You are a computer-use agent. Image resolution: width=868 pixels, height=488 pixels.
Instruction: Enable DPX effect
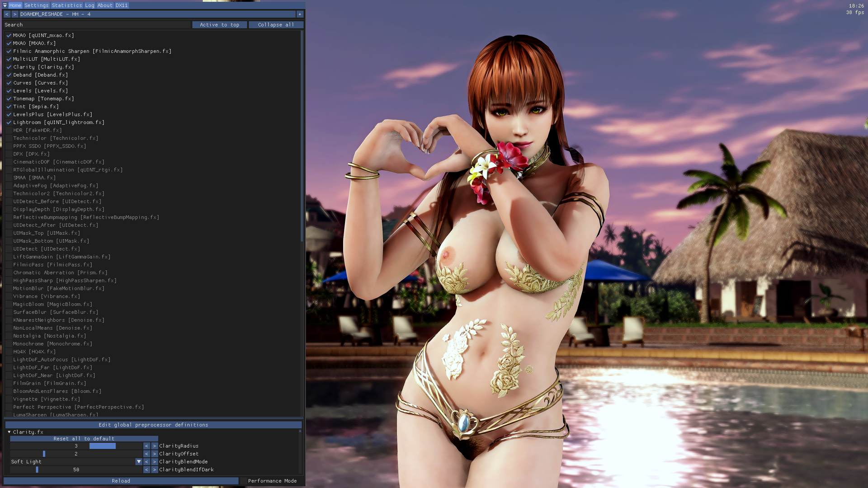pos(9,154)
